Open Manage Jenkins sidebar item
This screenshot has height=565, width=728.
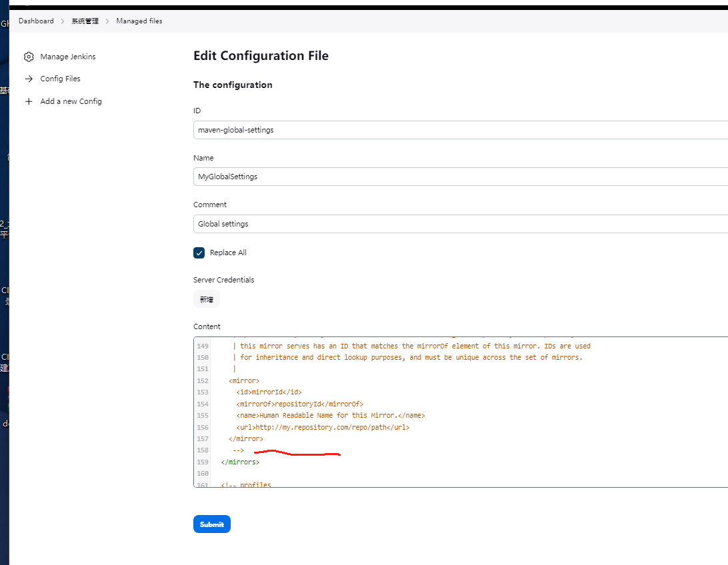coord(67,57)
